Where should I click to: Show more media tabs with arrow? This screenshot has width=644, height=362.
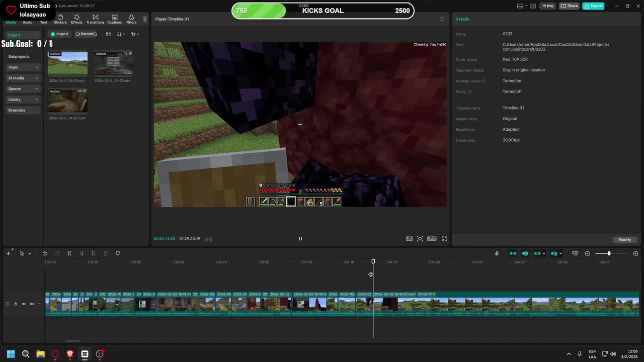coord(145,19)
